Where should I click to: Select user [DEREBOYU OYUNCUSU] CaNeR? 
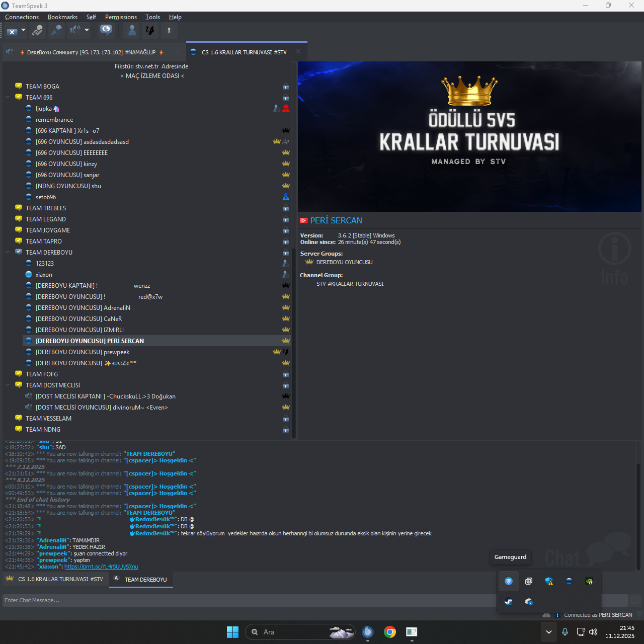coord(78,319)
